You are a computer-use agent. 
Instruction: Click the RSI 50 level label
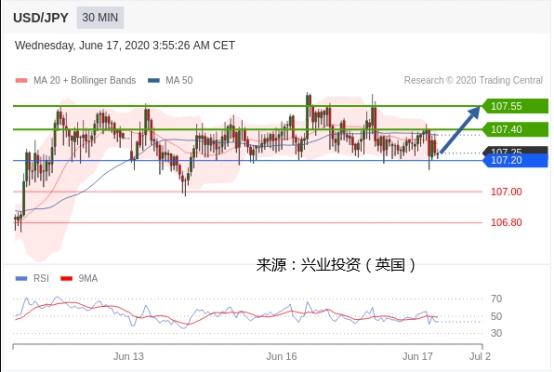pyautogui.click(x=496, y=316)
